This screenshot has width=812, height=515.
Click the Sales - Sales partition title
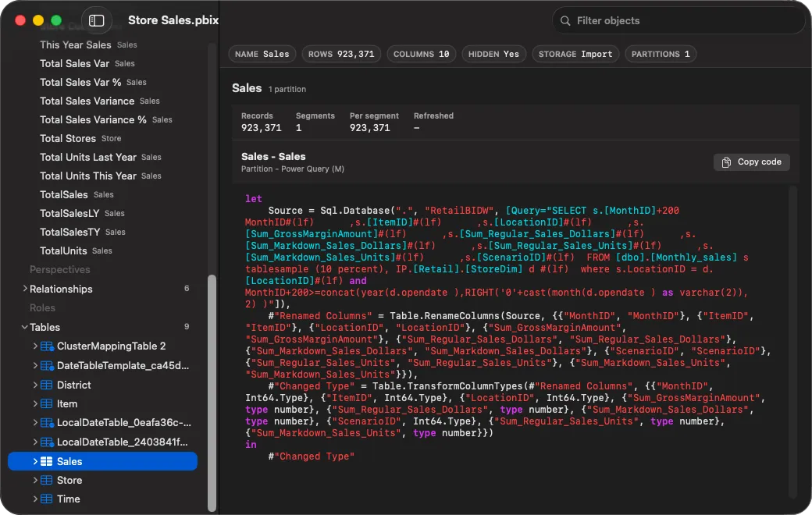pyautogui.click(x=273, y=156)
